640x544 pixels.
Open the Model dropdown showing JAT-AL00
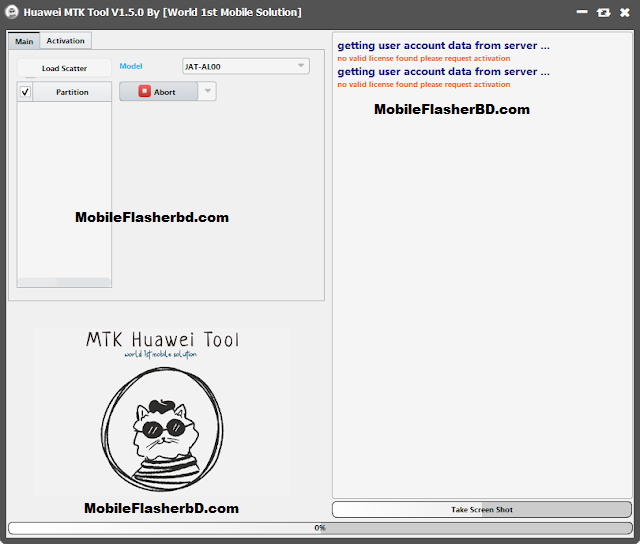tap(246, 66)
